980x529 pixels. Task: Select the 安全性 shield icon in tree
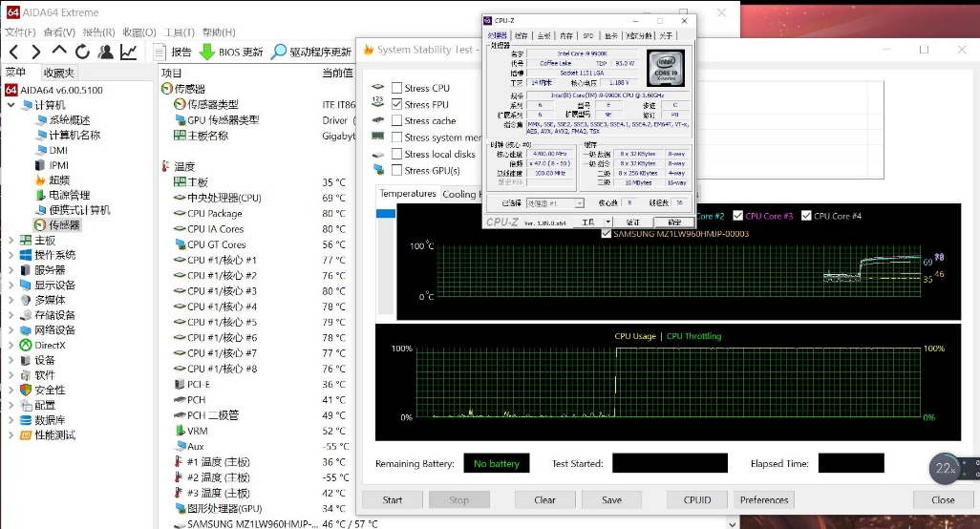coord(26,390)
